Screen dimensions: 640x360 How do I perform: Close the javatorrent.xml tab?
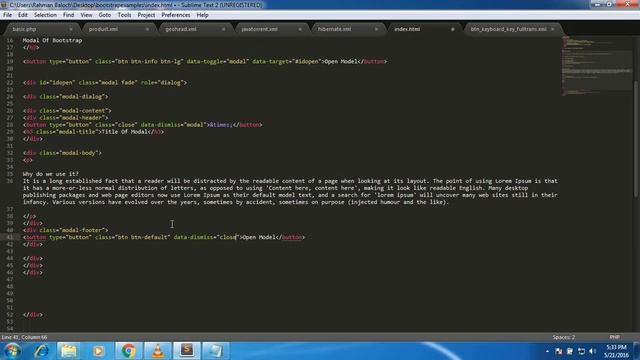(x=300, y=29)
